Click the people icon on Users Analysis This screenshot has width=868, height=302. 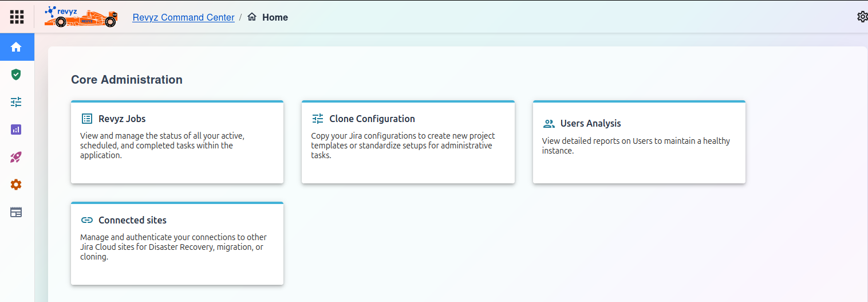point(549,124)
